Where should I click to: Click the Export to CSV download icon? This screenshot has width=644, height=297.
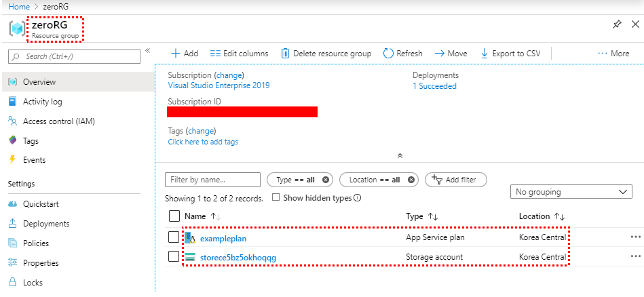pos(485,54)
